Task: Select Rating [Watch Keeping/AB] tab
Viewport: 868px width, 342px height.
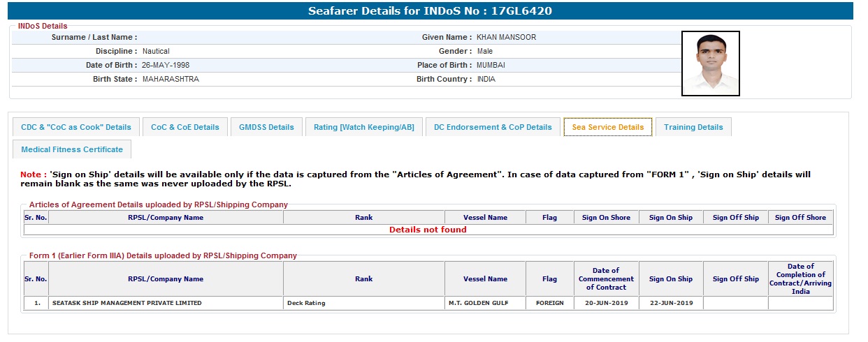Action: 363,127
